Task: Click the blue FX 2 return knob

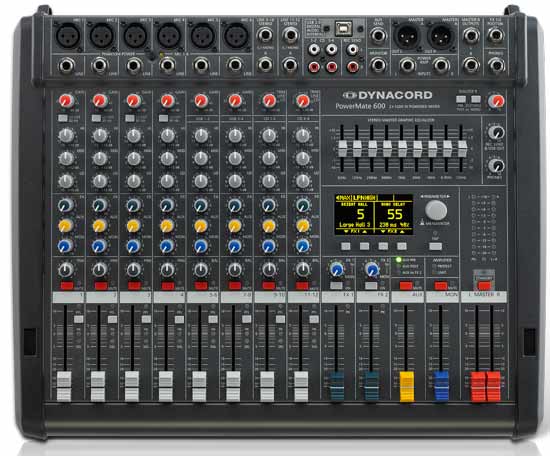Action: click(372, 269)
